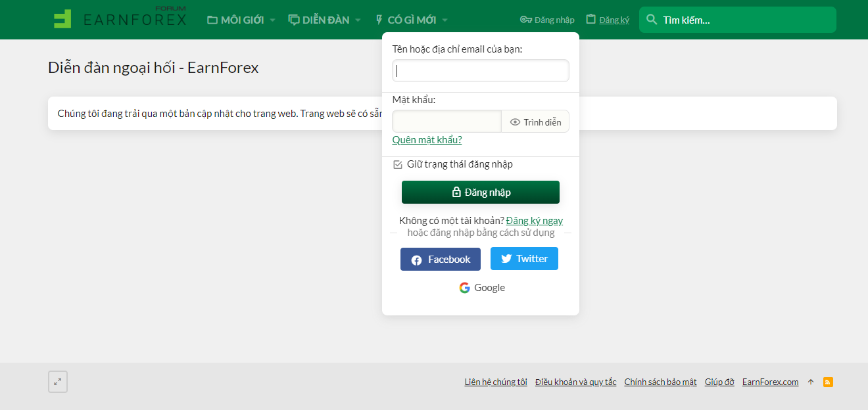868x410 pixels.
Task: Open the Diễn đàn menu
Action: click(x=320, y=20)
